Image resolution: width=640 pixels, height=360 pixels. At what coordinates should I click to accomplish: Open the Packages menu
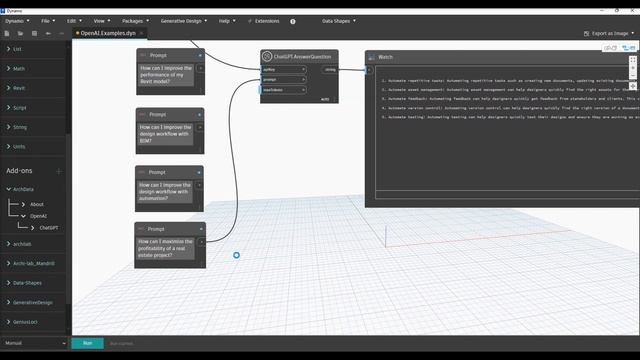click(x=136, y=21)
